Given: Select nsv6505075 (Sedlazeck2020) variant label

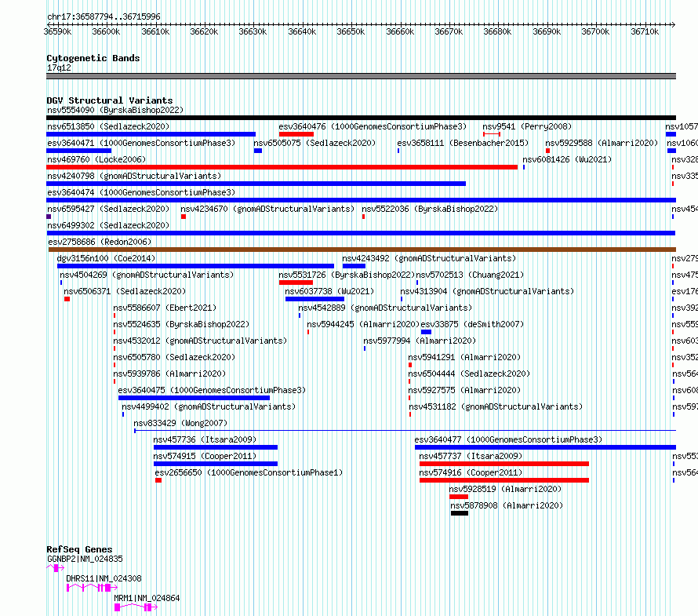Looking at the screenshot, I should [x=314, y=143].
